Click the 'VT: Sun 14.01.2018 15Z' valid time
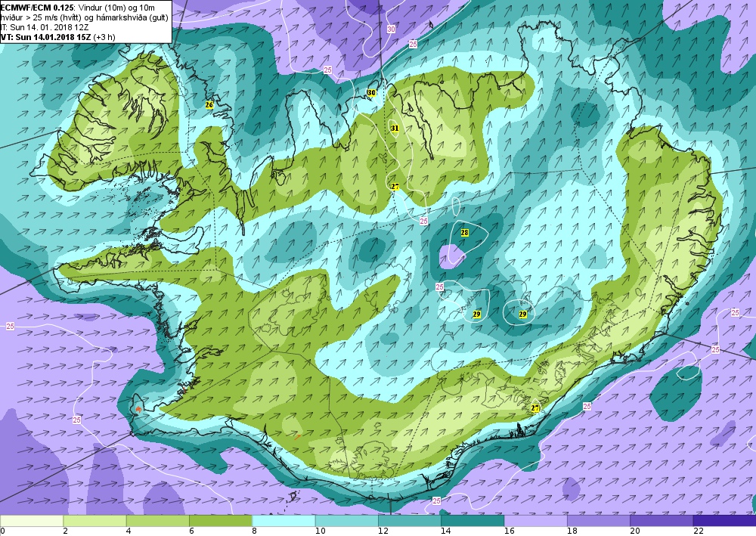The image size is (756, 536). [x=46, y=37]
